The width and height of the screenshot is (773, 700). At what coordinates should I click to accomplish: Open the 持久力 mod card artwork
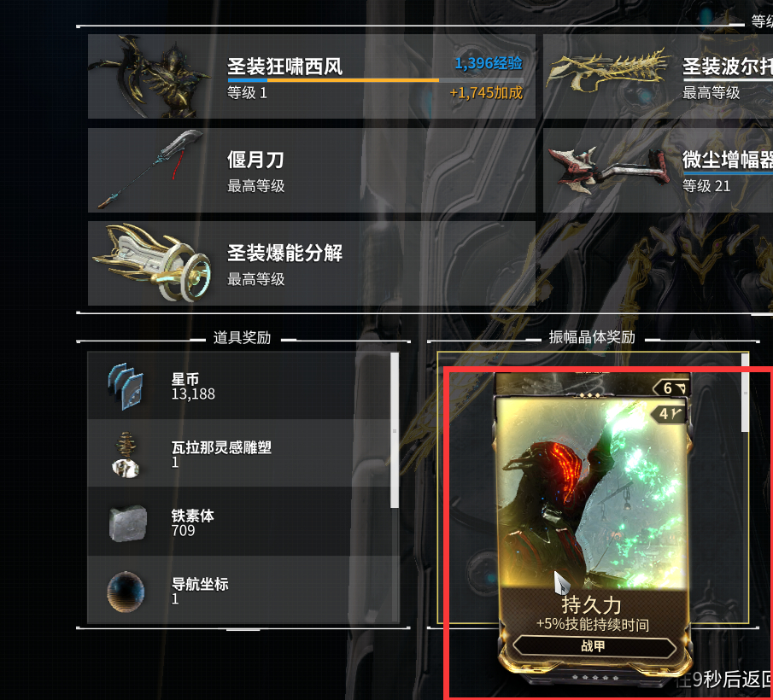point(592,493)
